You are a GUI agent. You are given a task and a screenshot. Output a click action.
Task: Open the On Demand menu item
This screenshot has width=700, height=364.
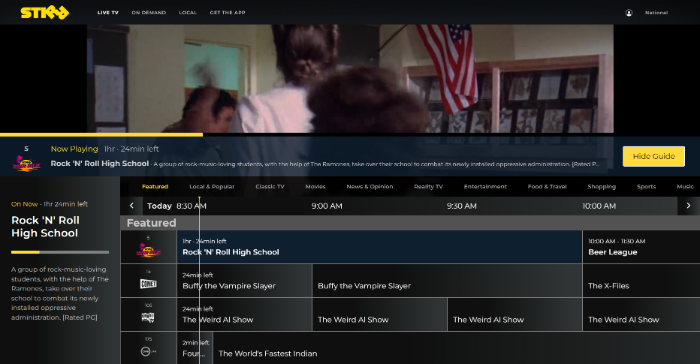click(149, 13)
